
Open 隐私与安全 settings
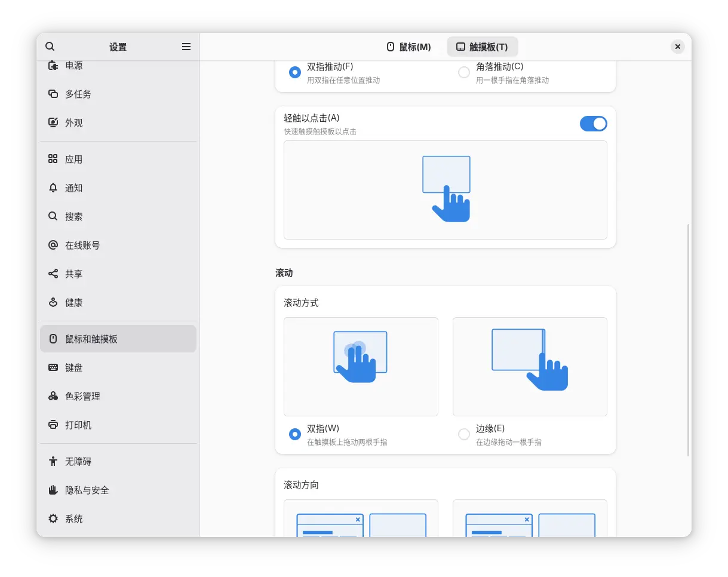point(87,490)
